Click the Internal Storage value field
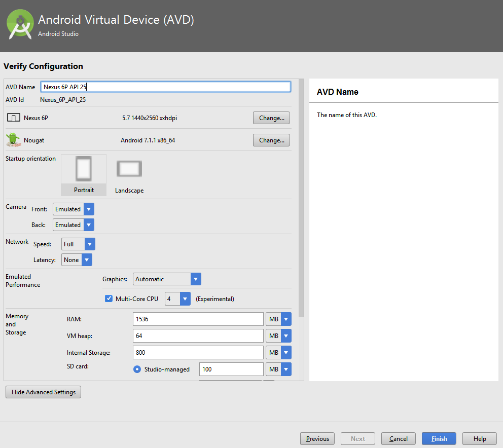 (198, 352)
